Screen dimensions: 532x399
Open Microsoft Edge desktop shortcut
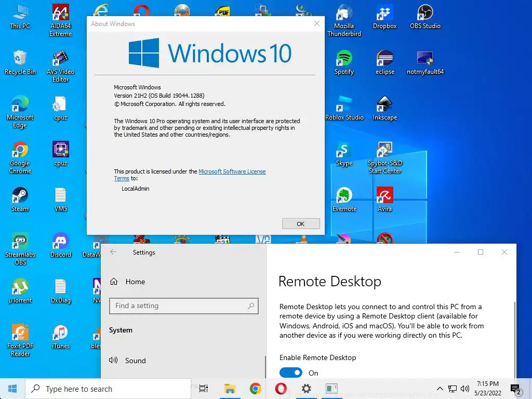coord(20,112)
